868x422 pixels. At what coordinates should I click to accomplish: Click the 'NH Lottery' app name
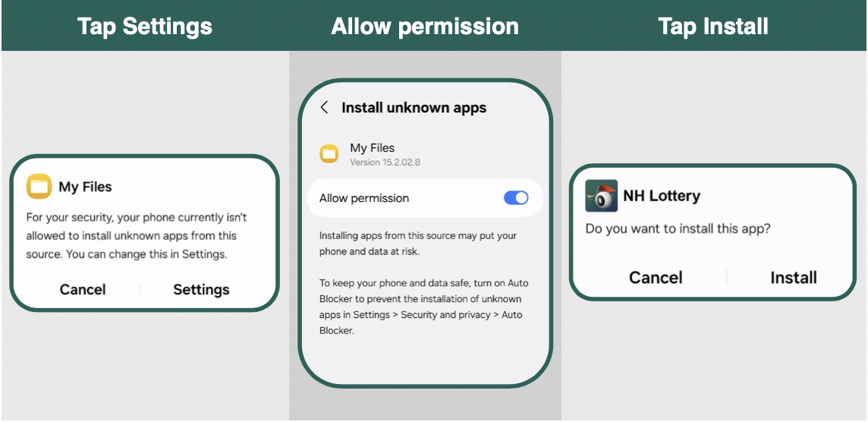tap(662, 196)
